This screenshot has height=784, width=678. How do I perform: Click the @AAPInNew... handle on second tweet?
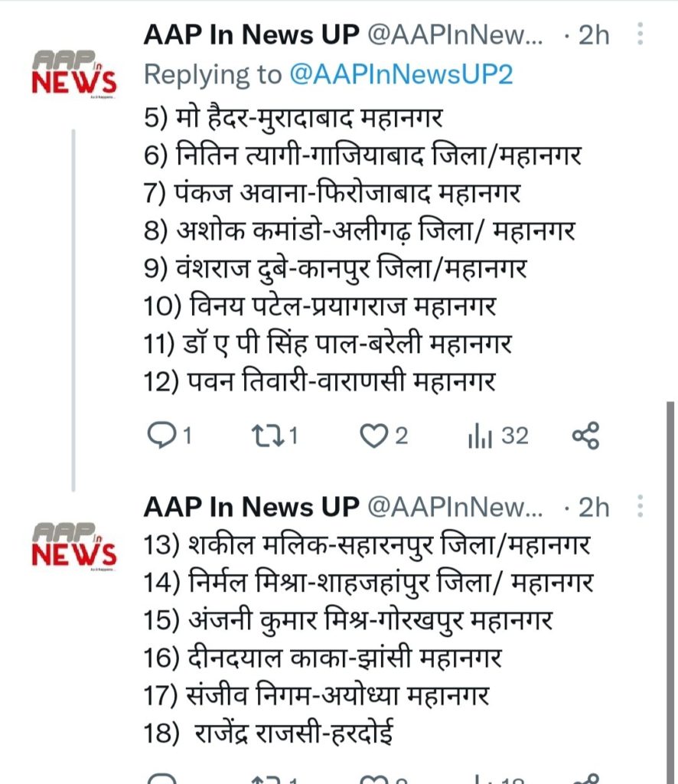(455, 506)
